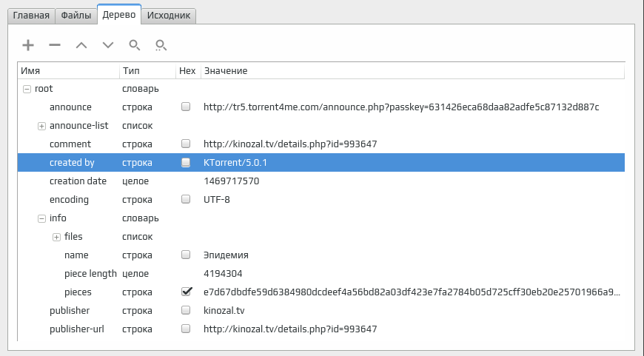The image size is (644, 356).
Task: Select the info row name
Action: [58, 218]
